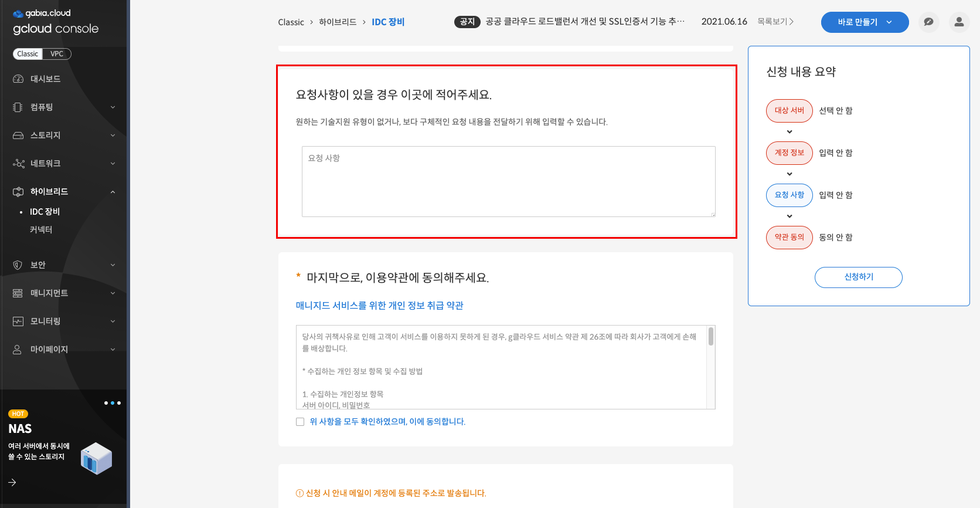Click the NAS banner arrow icon
The image size is (980, 508).
pos(12,482)
